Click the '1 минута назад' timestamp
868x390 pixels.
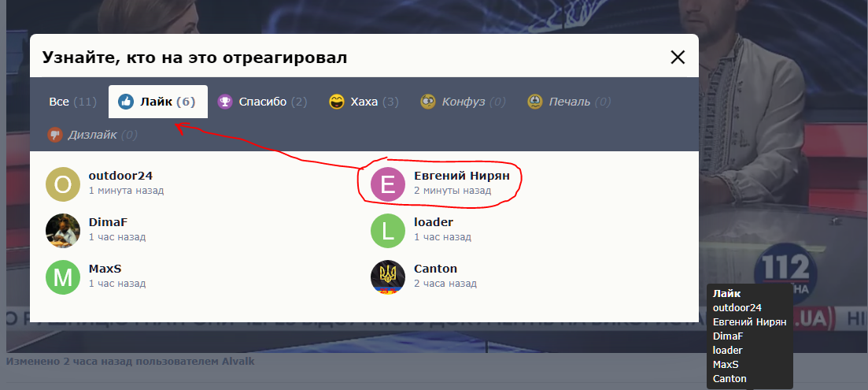[x=126, y=191]
